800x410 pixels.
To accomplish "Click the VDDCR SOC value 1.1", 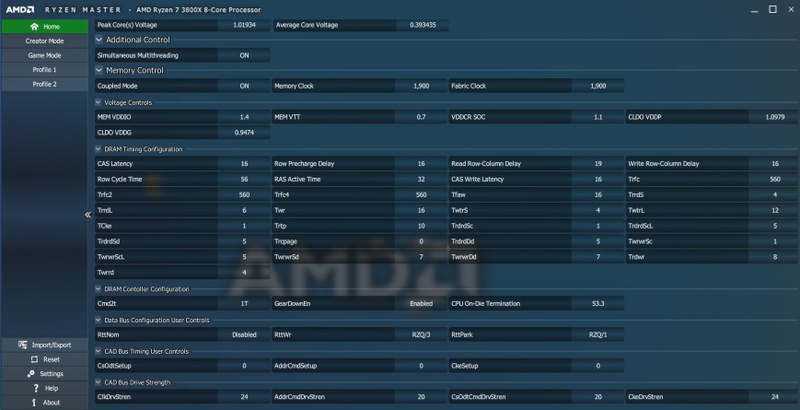I will click(x=598, y=117).
